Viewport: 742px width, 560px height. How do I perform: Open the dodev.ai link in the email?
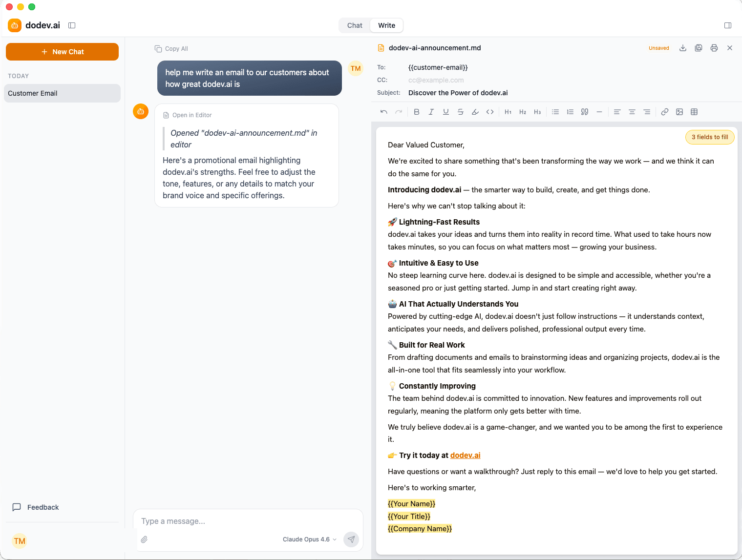(465, 455)
